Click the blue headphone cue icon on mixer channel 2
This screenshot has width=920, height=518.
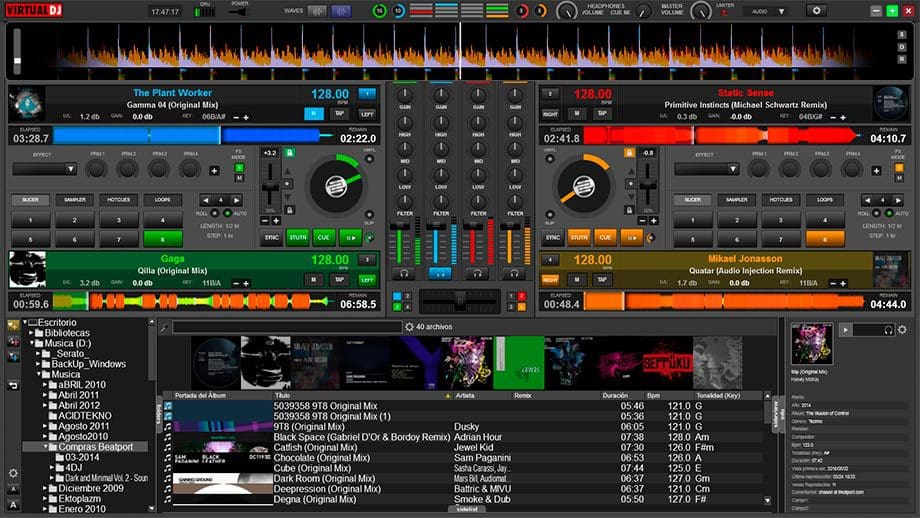pyautogui.click(x=440, y=273)
